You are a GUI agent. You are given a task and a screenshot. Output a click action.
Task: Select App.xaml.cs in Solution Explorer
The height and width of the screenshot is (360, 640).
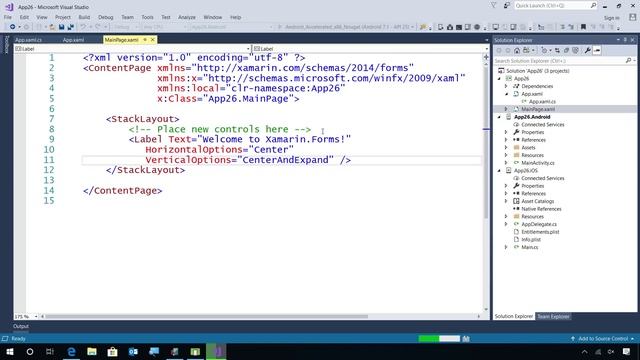tap(542, 102)
